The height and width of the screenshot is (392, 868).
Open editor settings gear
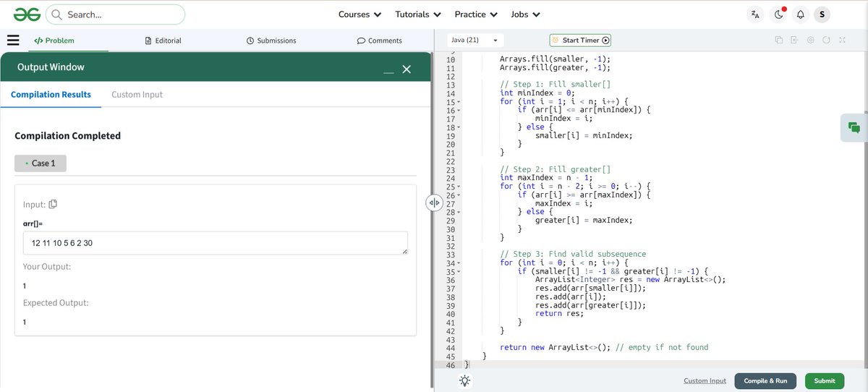[810, 41]
